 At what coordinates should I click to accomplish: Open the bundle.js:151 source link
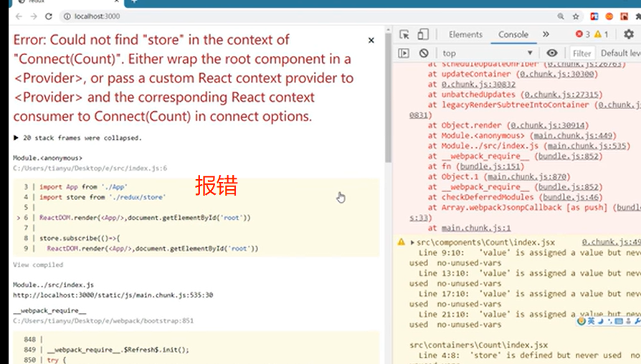tap(490, 167)
